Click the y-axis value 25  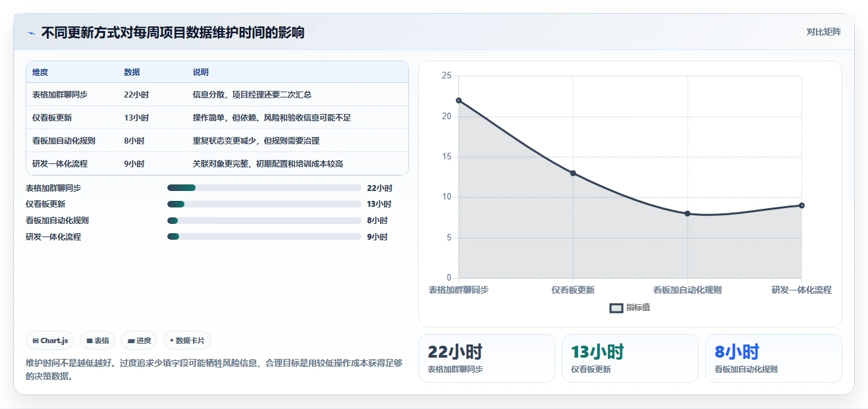click(x=447, y=76)
